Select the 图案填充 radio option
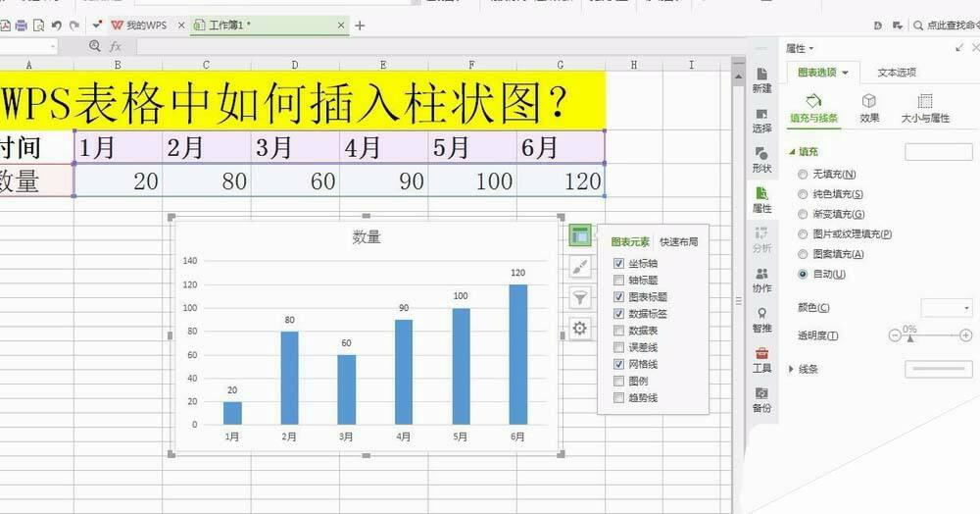 803,254
